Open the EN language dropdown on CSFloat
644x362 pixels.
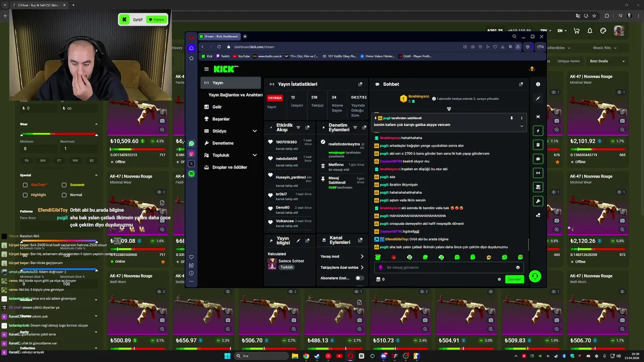pyautogui.click(x=562, y=31)
